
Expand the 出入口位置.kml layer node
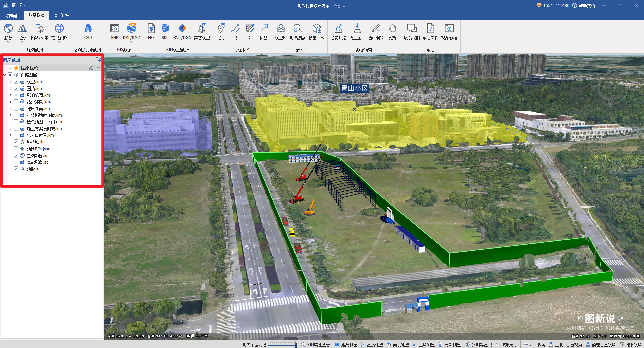coord(10,135)
